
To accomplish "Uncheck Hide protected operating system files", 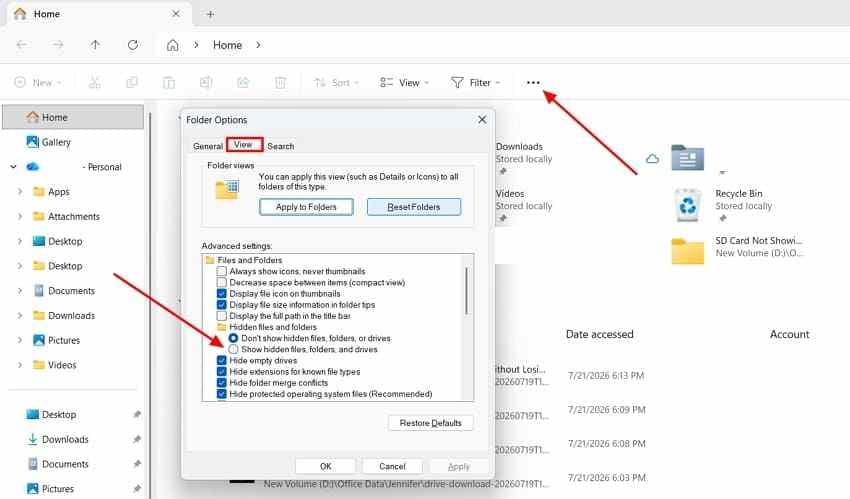I will [x=222, y=394].
